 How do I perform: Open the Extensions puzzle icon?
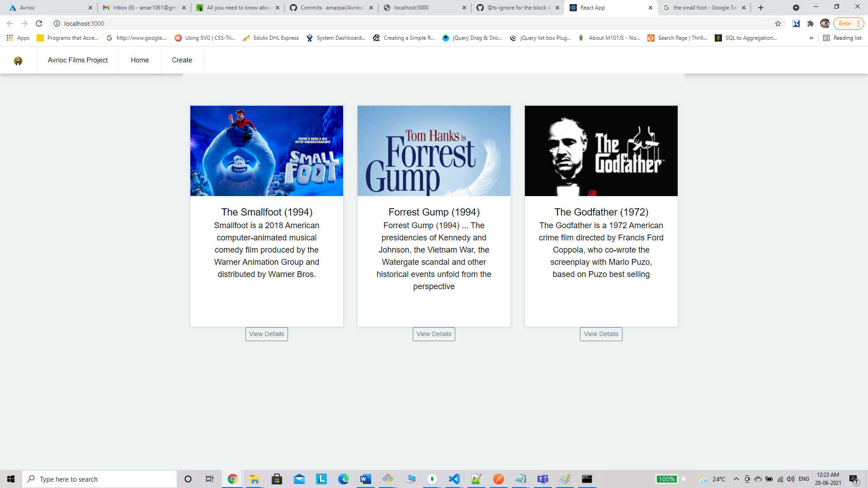(811, 23)
